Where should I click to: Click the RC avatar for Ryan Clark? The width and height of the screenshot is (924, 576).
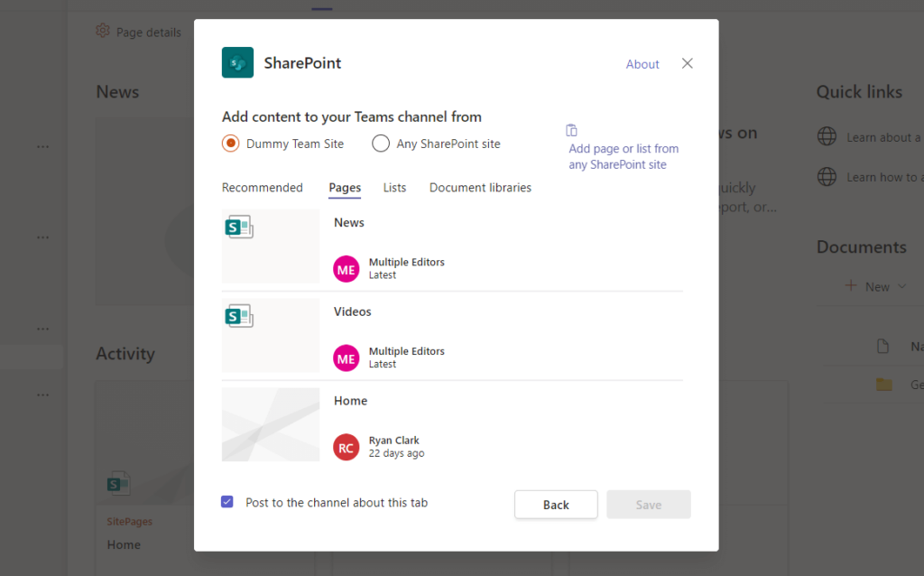pyautogui.click(x=346, y=447)
